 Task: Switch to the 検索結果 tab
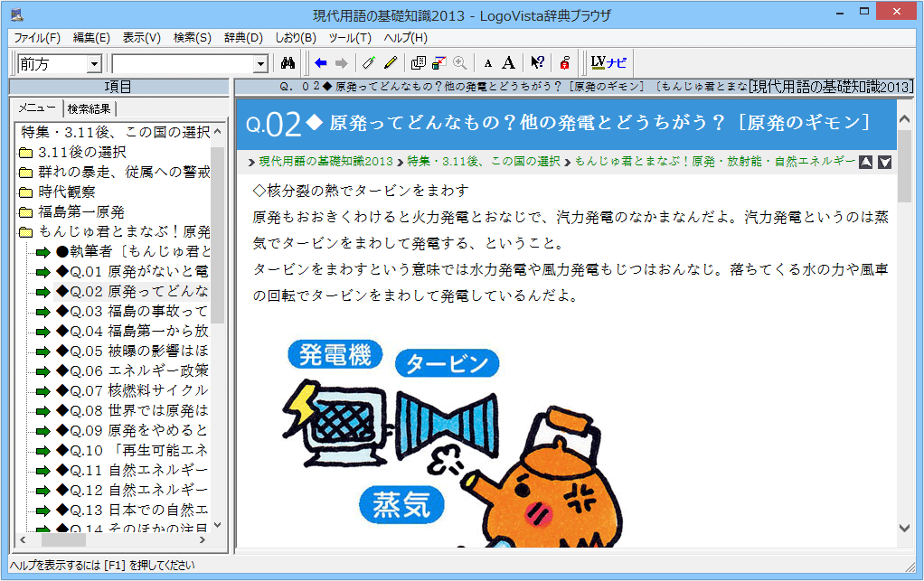[x=90, y=109]
